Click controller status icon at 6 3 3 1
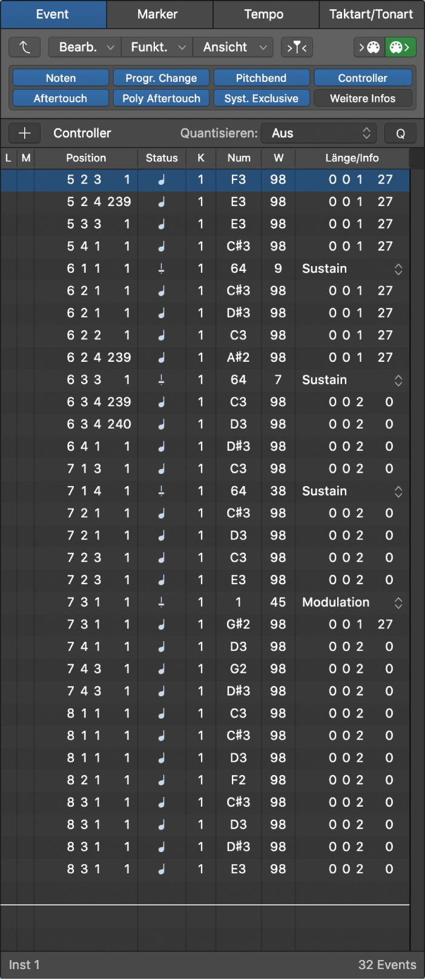The width and height of the screenshot is (425, 980). click(162, 380)
